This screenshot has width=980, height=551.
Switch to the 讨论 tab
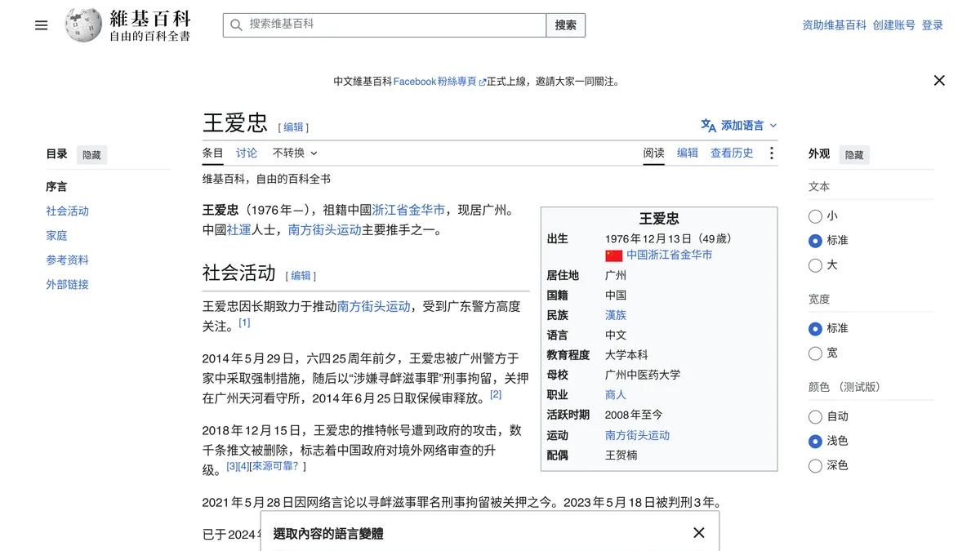pyautogui.click(x=247, y=153)
